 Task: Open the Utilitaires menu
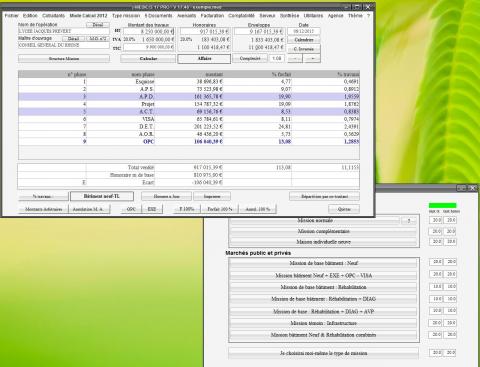pos(313,16)
